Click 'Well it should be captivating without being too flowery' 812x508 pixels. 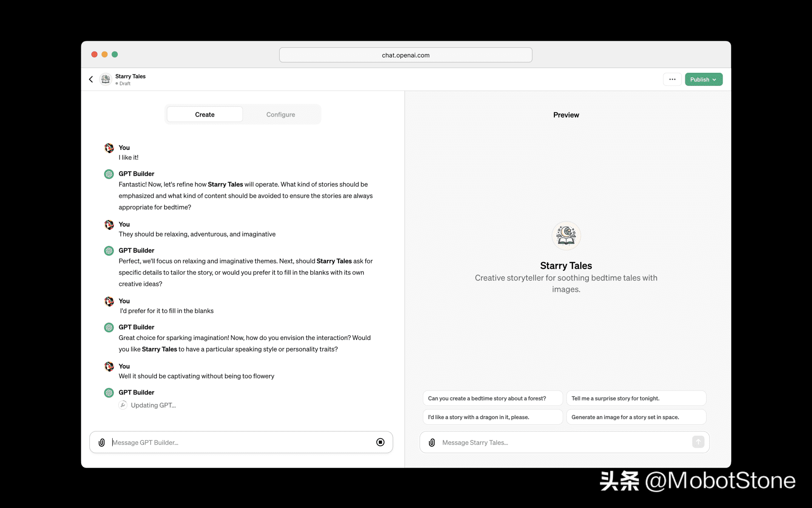coord(196,376)
